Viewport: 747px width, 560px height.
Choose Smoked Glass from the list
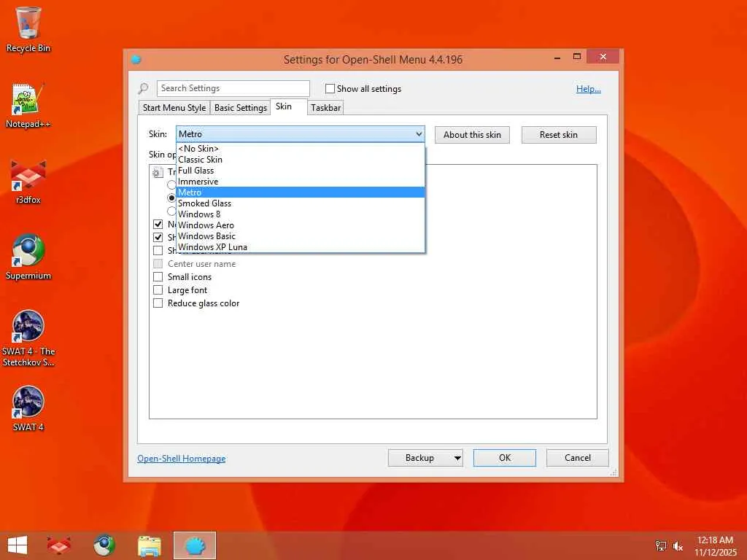pyautogui.click(x=300, y=203)
